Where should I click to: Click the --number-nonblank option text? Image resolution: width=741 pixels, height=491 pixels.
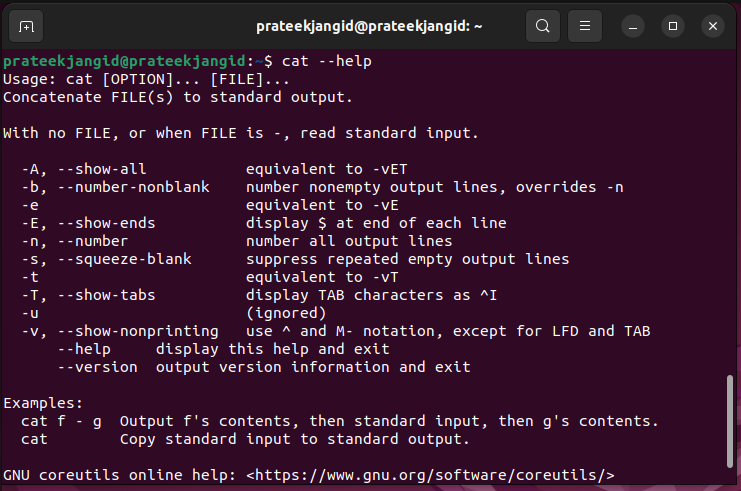[133, 187]
